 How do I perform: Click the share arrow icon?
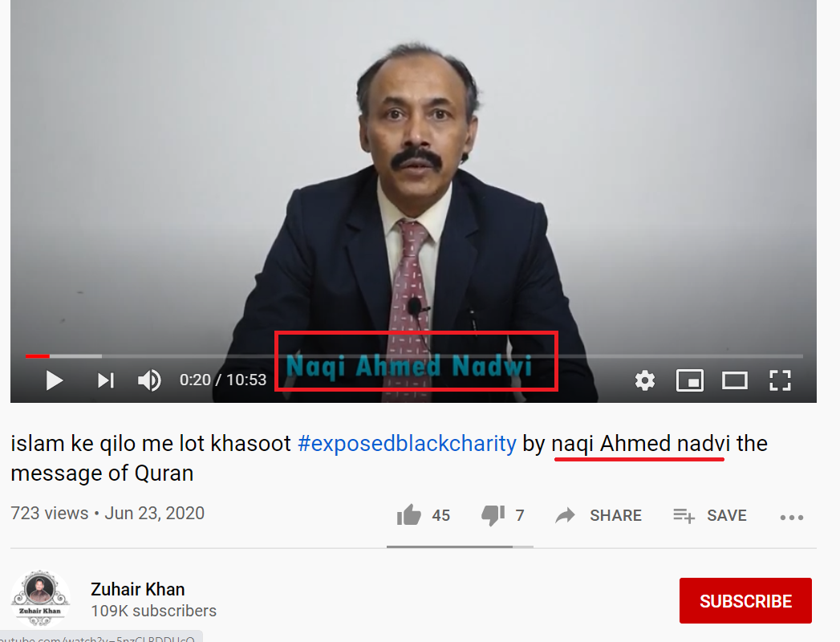point(565,515)
